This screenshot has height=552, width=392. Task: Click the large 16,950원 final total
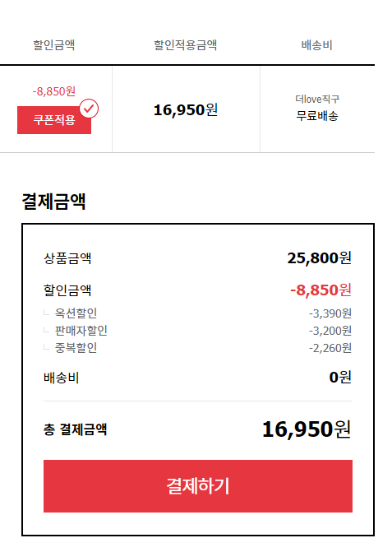click(307, 429)
